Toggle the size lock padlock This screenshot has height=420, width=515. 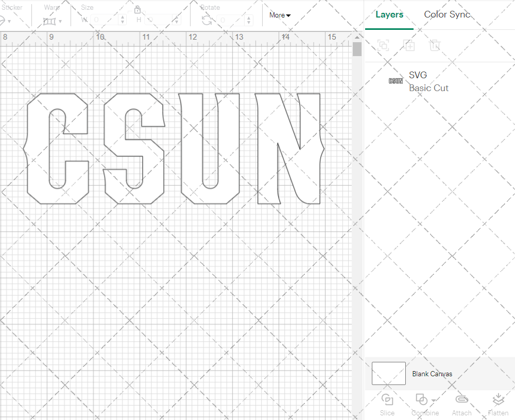coord(138,9)
